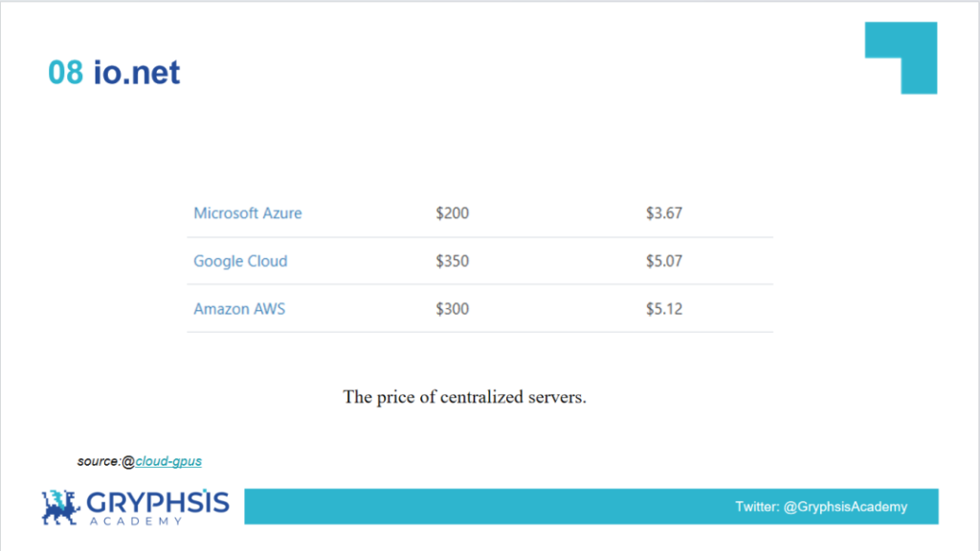Select the $200 Azure cell
The width and height of the screenshot is (980, 551).
click(x=452, y=213)
